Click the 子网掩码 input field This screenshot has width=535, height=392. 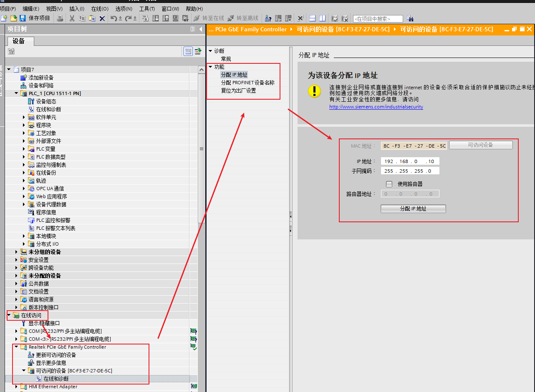pyautogui.click(x=410, y=171)
